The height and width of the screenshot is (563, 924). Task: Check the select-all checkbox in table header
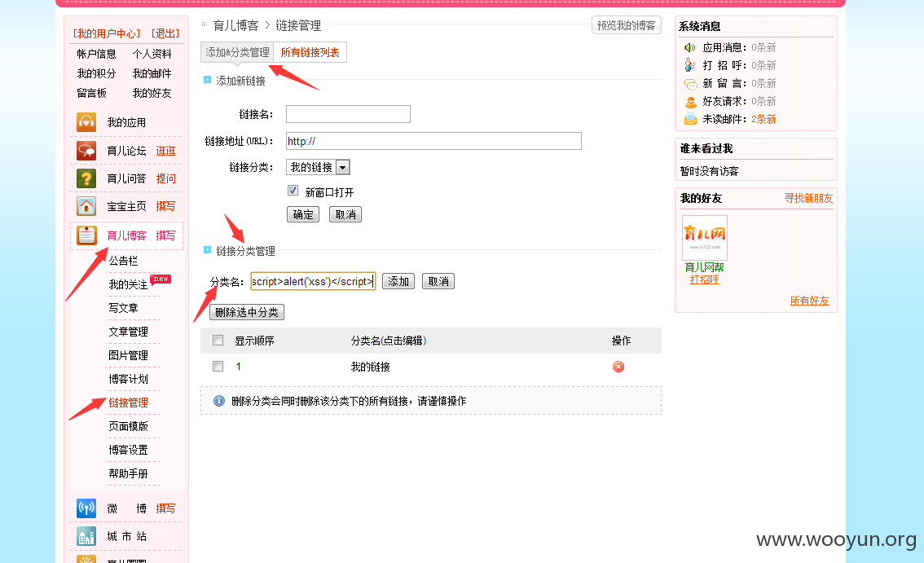pos(218,340)
